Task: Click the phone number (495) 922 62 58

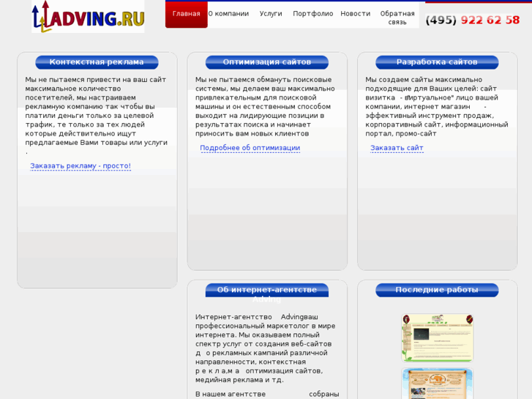Action: [x=473, y=20]
